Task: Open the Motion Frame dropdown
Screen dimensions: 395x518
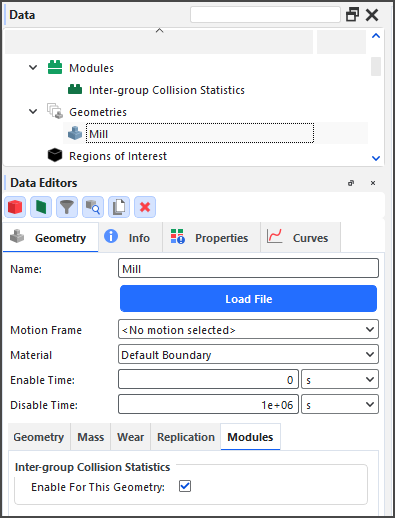Action: [x=248, y=329]
